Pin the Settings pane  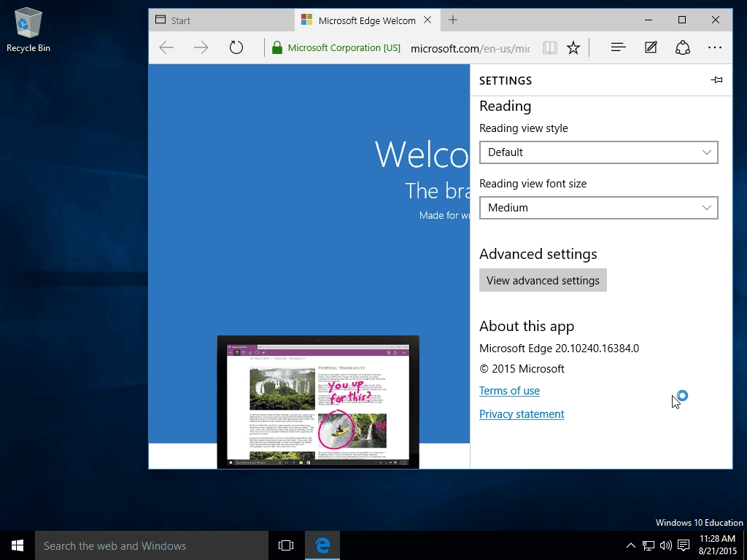tap(716, 80)
